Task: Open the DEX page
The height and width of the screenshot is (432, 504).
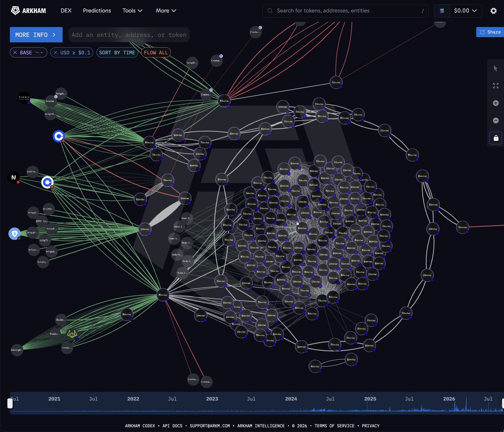Action: (66, 11)
